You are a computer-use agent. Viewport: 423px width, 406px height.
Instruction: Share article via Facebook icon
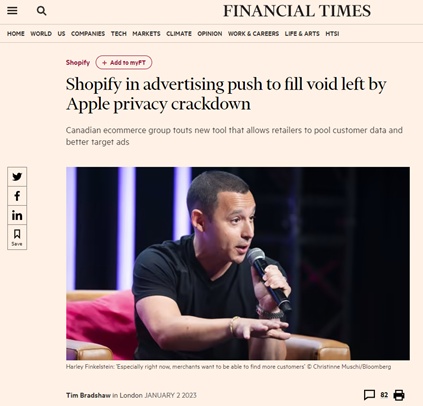pos(17,196)
